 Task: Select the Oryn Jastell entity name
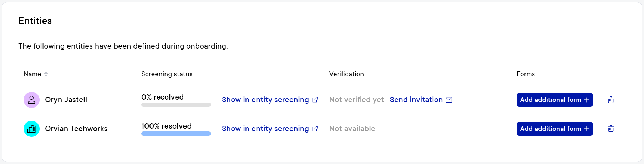click(66, 100)
